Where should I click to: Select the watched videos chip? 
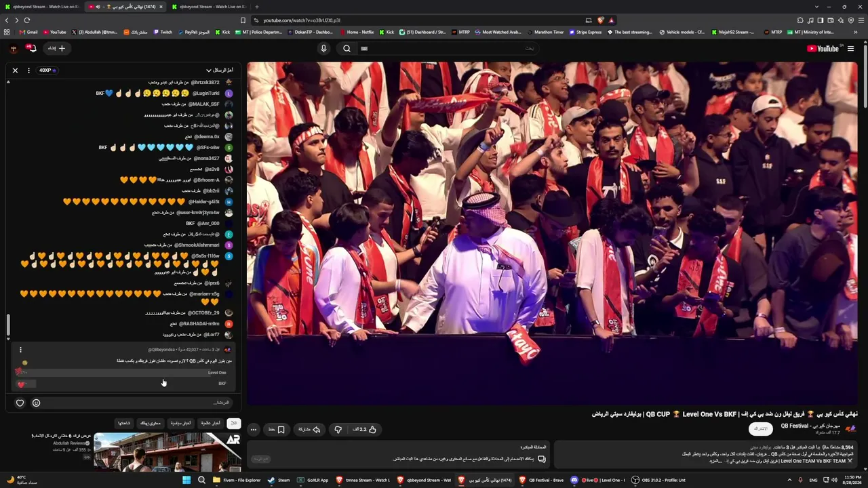(x=124, y=423)
